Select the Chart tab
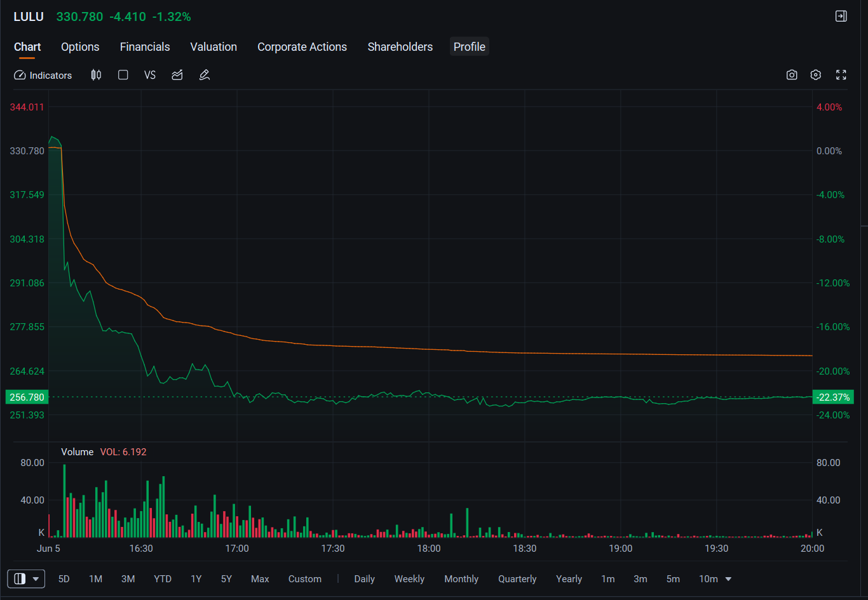Screen dimensions: 868x600 27,47
